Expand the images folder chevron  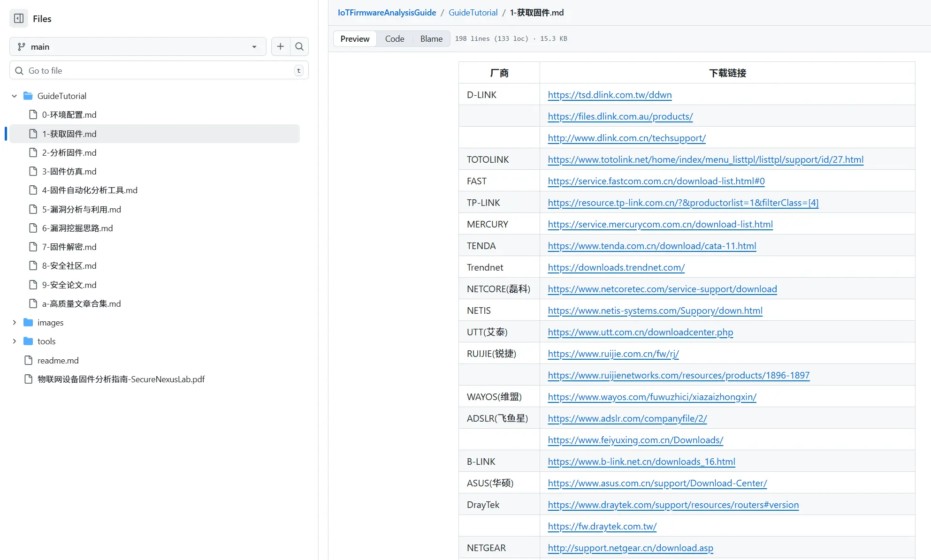[15, 323]
